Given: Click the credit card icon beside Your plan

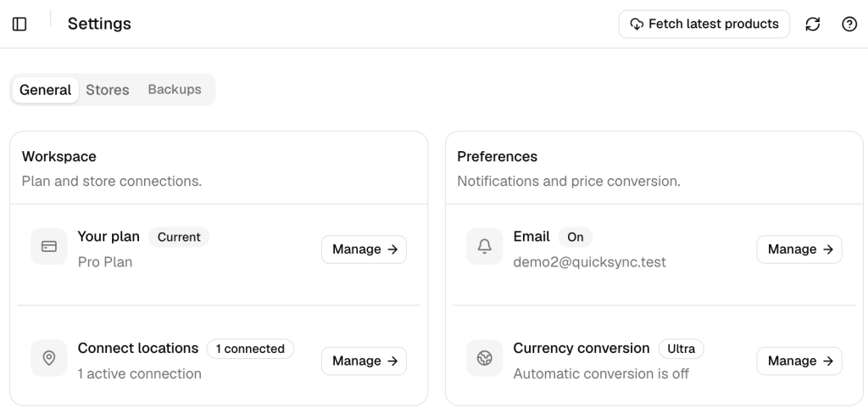Looking at the screenshot, I should coord(48,247).
